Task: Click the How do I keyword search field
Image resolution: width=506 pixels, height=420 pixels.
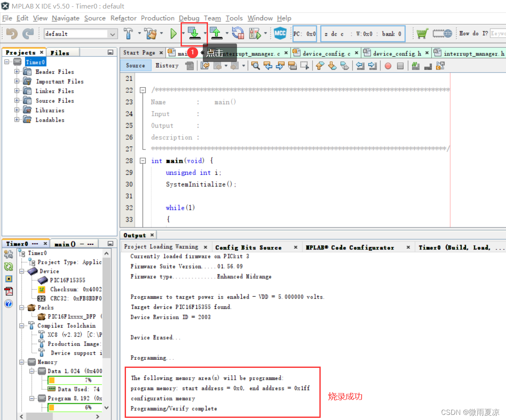Action: click(498, 33)
